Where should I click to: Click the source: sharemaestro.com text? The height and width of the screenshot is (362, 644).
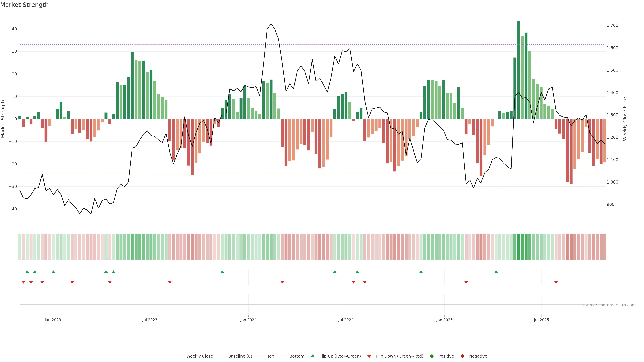(x=609, y=305)
